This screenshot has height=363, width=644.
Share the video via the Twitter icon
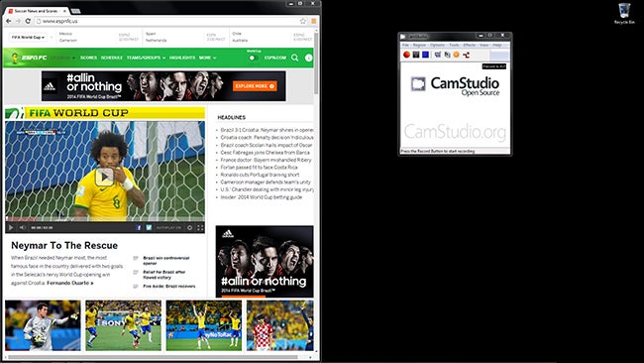[149, 227]
